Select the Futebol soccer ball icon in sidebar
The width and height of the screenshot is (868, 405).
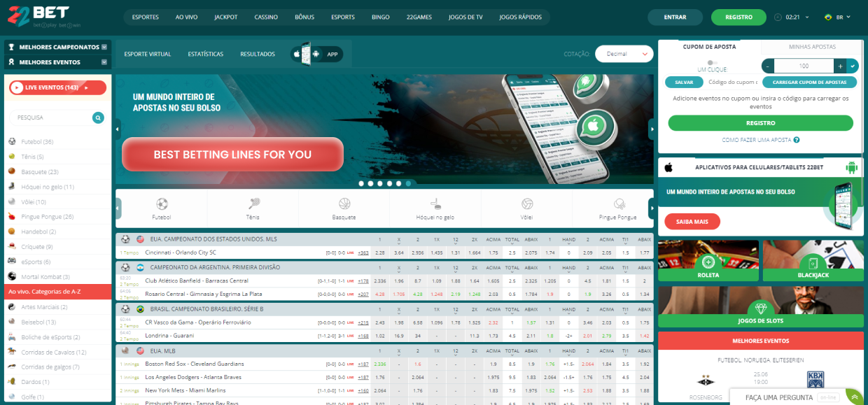[x=12, y=142]
